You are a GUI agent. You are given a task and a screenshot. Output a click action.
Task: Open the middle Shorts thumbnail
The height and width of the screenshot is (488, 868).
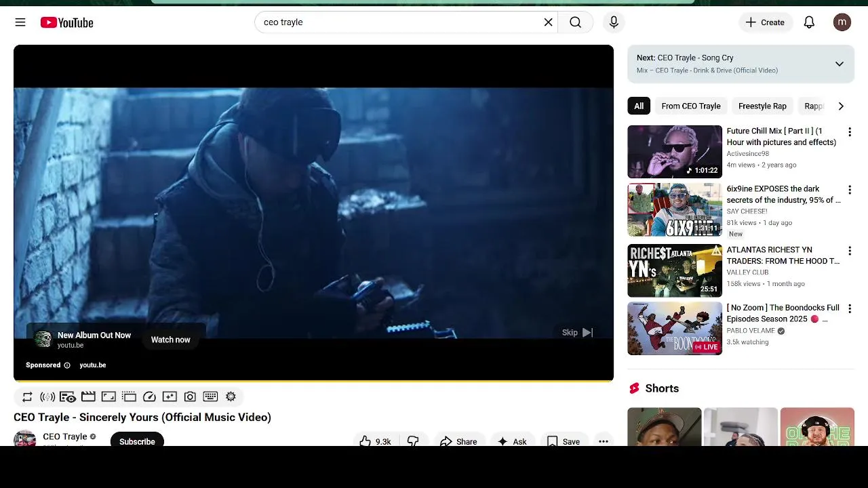pos(741,426)
